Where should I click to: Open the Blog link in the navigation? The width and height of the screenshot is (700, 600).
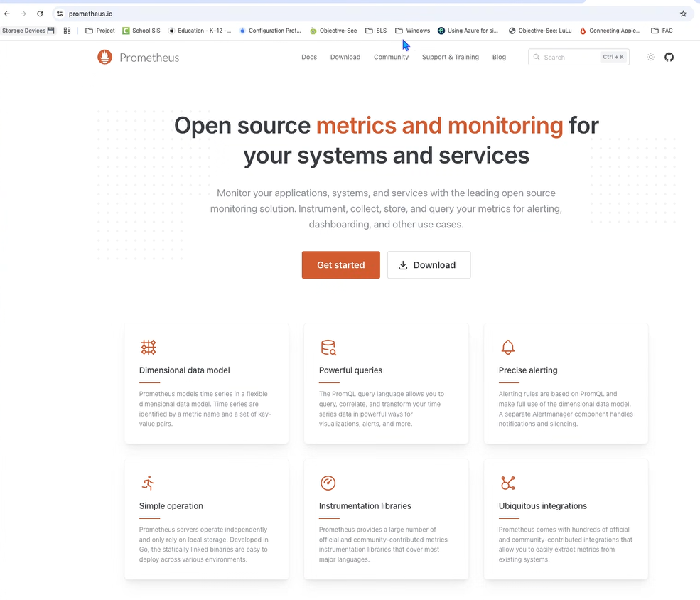(x=499, y=57)
